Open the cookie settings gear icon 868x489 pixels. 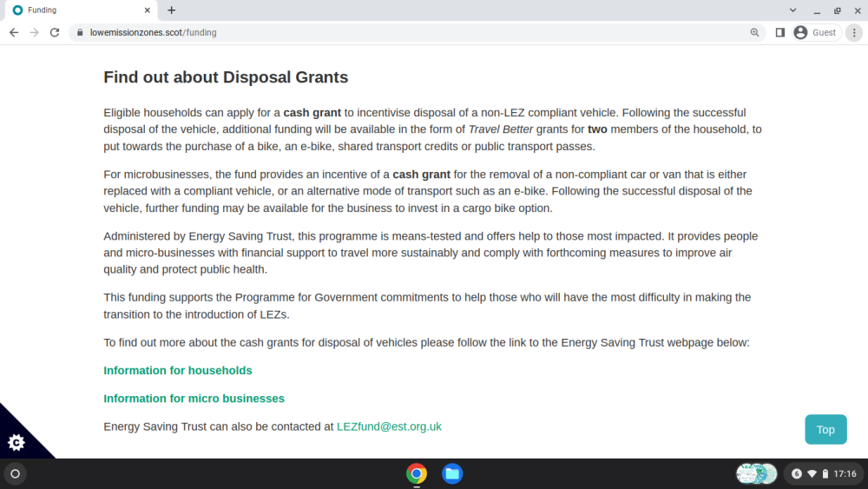click(16, 442)
